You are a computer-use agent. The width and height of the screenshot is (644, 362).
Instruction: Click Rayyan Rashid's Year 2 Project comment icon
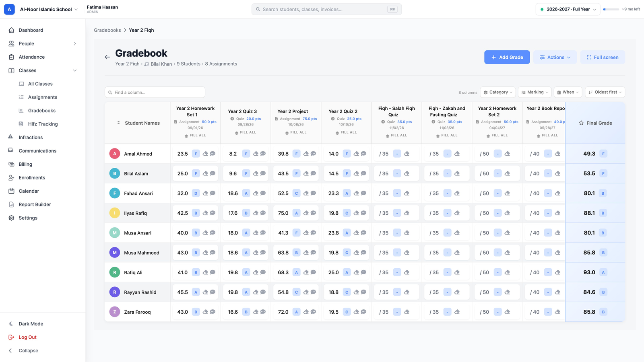(313, 292)
